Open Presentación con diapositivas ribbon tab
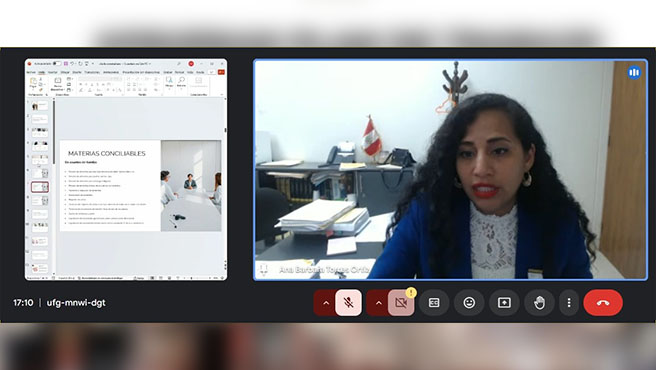 [x=141, y=72]
